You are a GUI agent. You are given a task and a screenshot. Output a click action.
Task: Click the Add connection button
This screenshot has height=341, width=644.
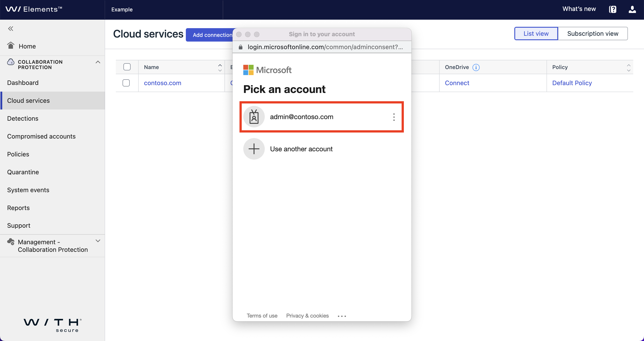coord(210,35)
